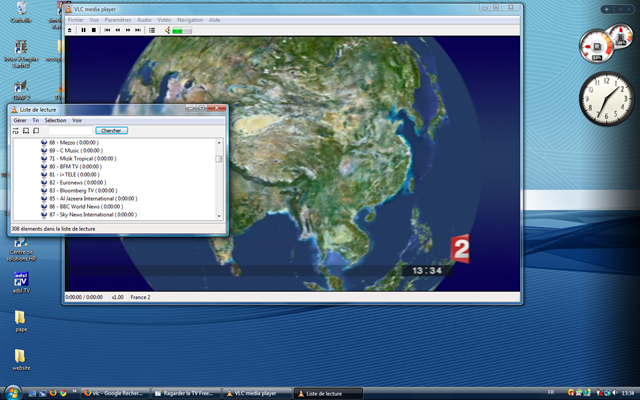Toggle random playback icon in playlist toolbar
This screenshot has height=400, width=640.
pyautogui.click(x=16, y=131)
